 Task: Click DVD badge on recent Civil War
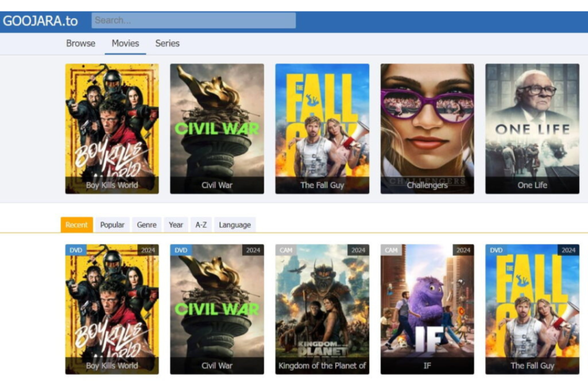pyautogui.click(x=181, y=250)
